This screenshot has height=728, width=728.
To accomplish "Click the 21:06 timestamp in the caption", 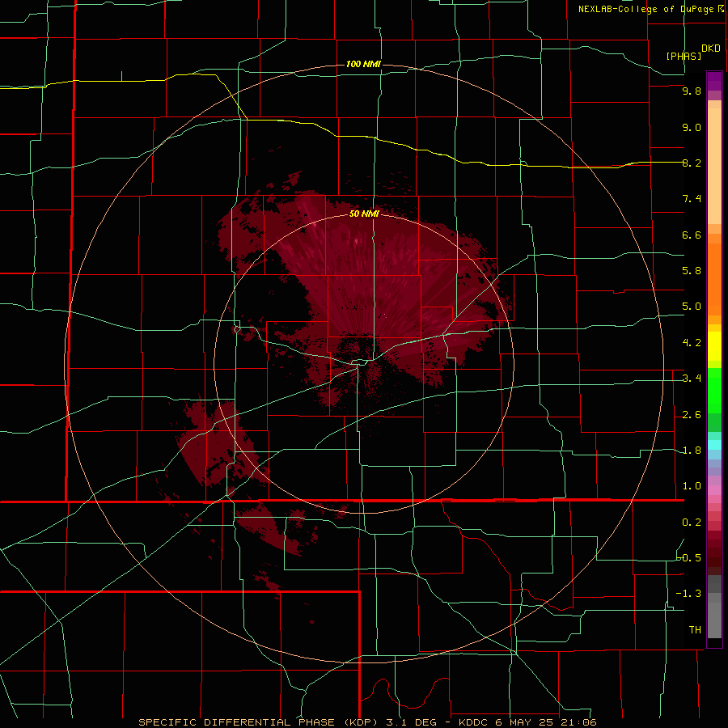I will 578,722.
